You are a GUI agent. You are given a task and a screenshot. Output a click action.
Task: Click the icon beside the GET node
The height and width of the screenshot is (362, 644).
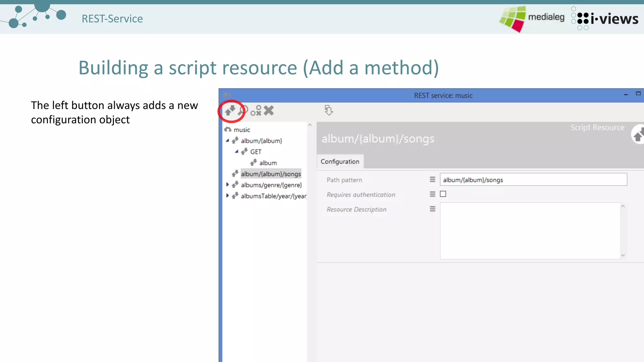pyautogui.click(x=244, y=151)
